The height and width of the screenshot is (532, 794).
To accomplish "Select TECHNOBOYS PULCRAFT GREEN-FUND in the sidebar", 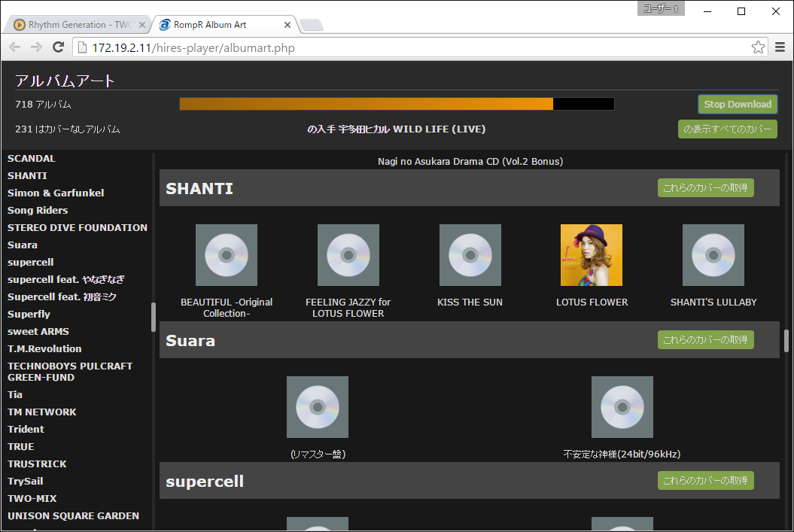I will point(70,372).
